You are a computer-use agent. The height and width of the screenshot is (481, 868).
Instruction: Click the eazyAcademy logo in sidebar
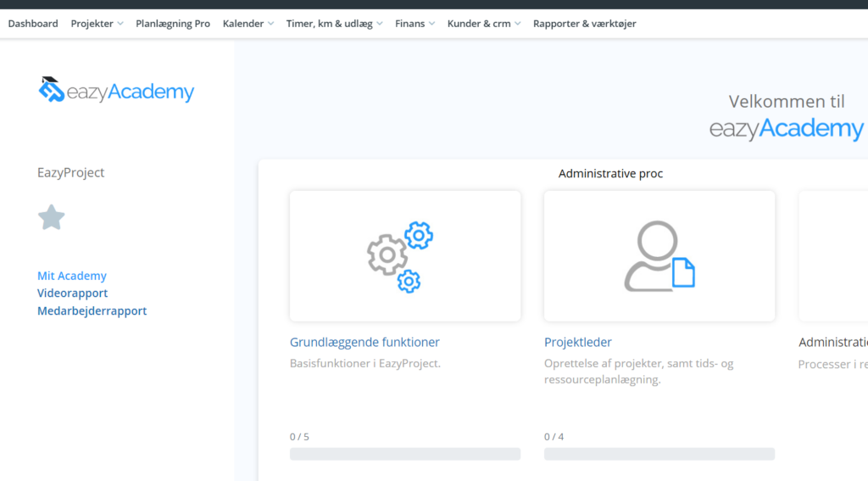pos(116,90)
